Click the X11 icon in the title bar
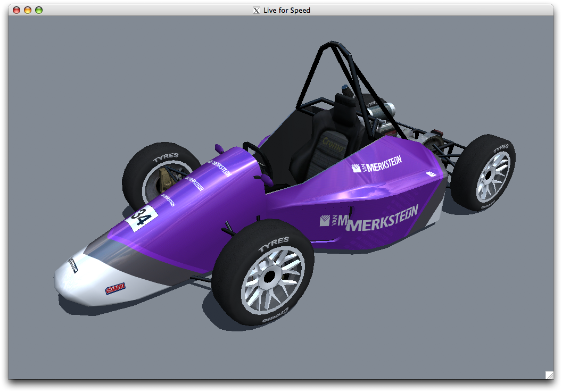 257,11
